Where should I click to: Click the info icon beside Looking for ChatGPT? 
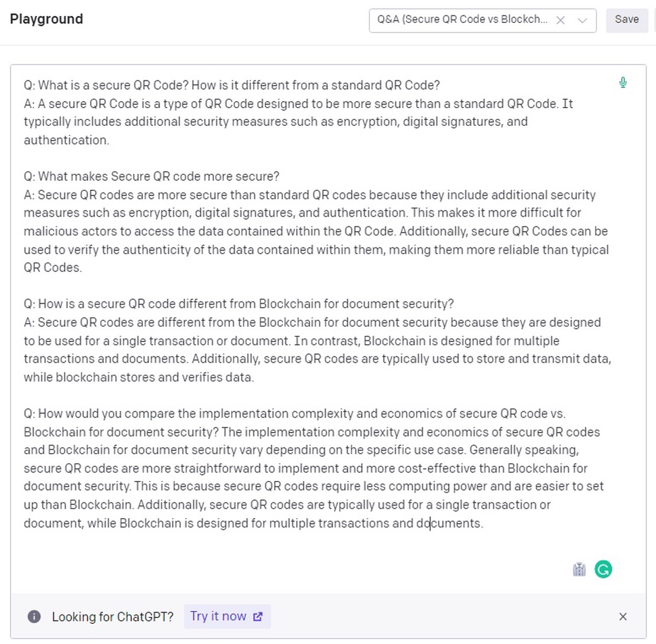coord(34,616)
